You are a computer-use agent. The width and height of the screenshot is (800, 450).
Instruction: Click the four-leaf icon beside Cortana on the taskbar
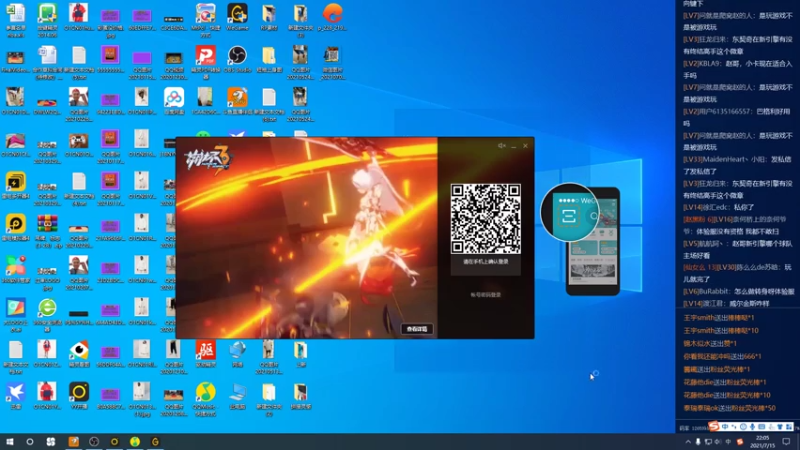pyautogui.click(x=51, y=442)
